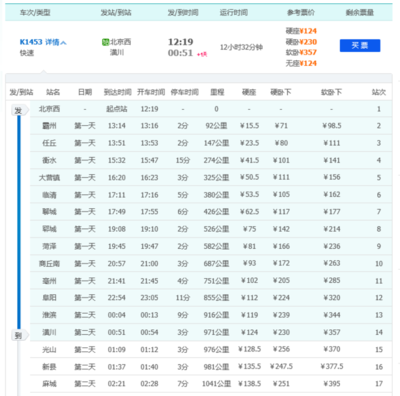
Task: Click the 硬卧下 column header
Action: coord(281,92)
